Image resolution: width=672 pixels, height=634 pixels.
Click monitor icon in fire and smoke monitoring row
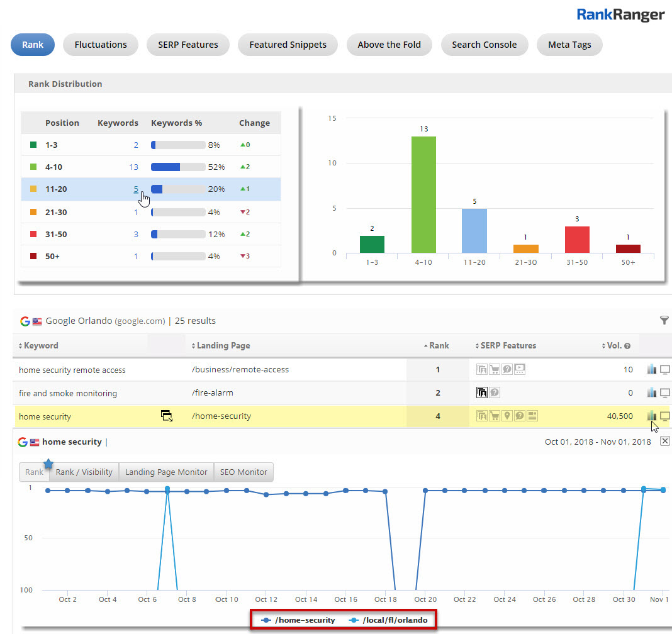click(664, 392)
